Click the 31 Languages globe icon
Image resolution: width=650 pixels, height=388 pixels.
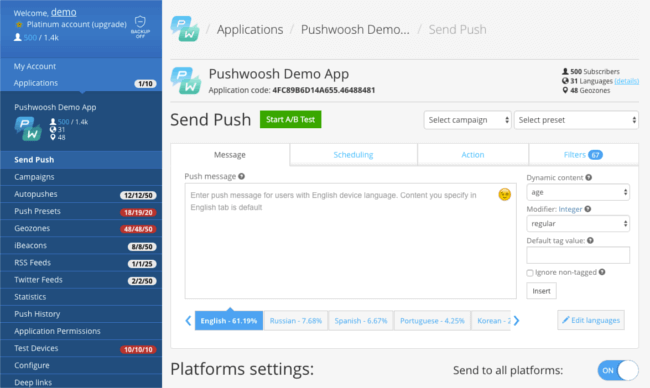click(x=565, y=81)
